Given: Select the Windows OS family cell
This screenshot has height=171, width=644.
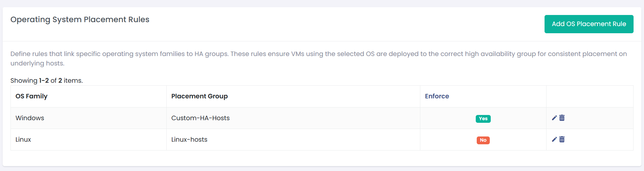Looking at the screenshot, I should [x=88, y=118].
